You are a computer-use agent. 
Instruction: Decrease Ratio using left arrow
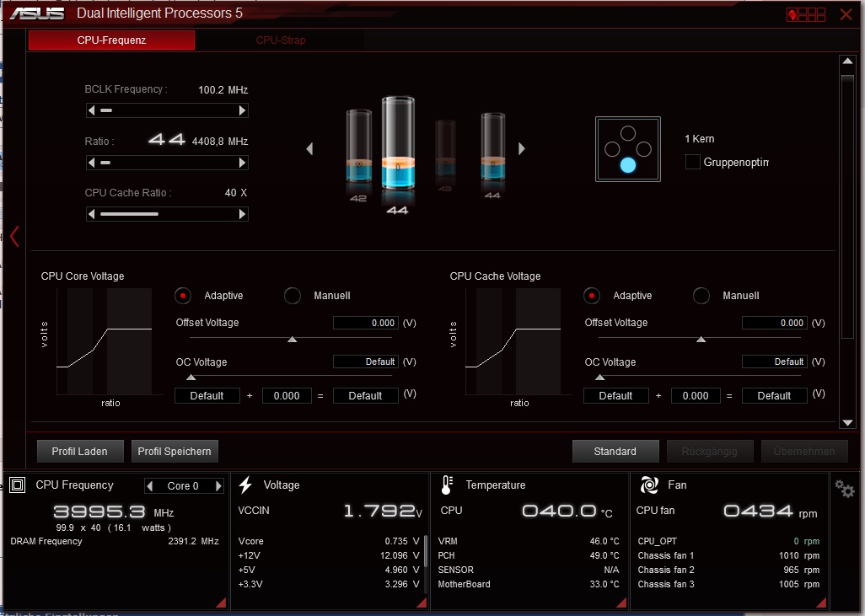(x=92, y=163)
